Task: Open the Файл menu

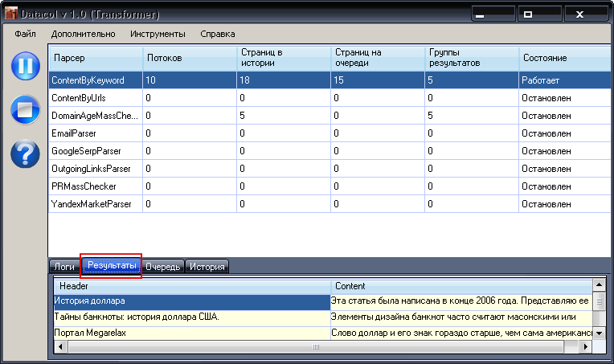Action: tap(25, 34)
